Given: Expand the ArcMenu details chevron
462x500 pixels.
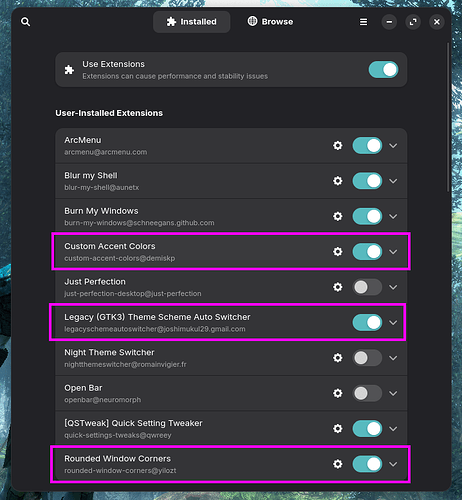Looking at the screenshot, I should (x=393, y=146).
